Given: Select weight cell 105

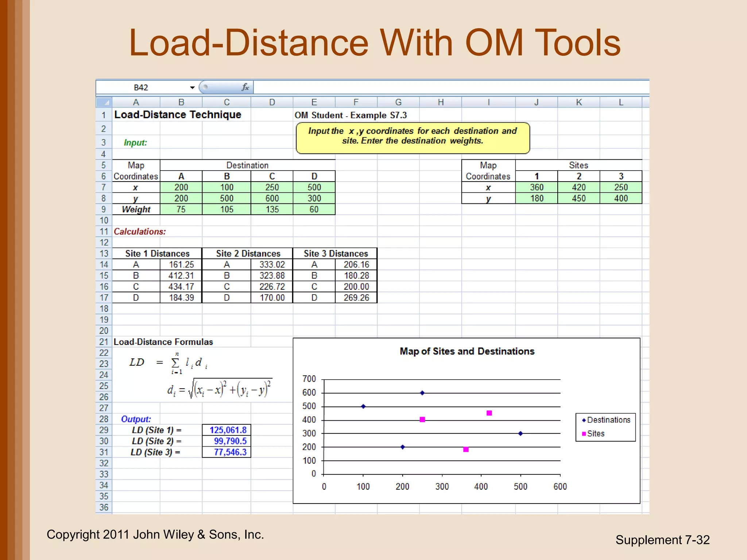Looking at the screenshot, I should [227, 209].
